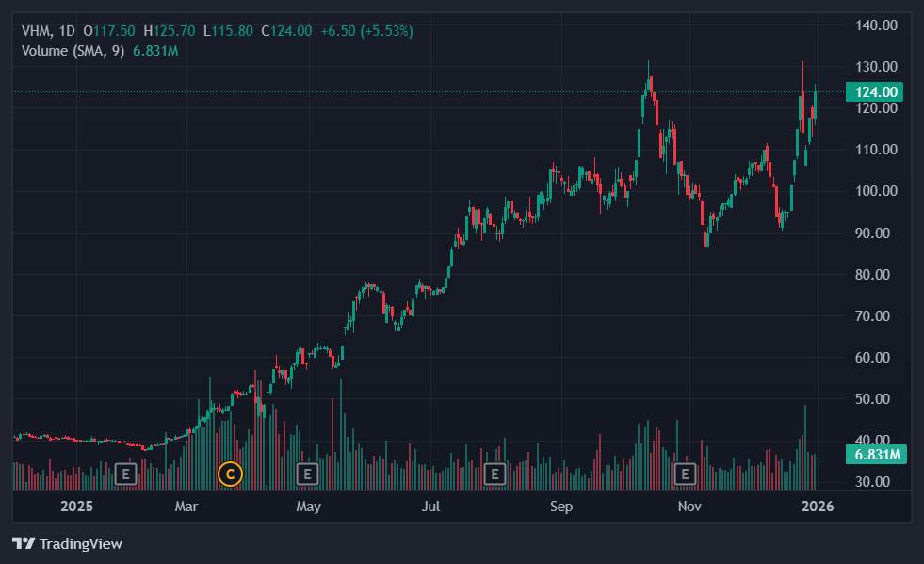This screenshot has height=564, width=924.
Task: Click the 2026 label on the time axis
Action: (x=816, y=508)
